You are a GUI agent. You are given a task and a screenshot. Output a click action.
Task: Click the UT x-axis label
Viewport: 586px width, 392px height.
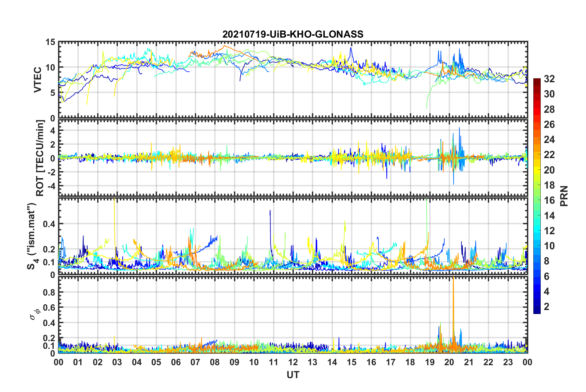pos(293,375)
